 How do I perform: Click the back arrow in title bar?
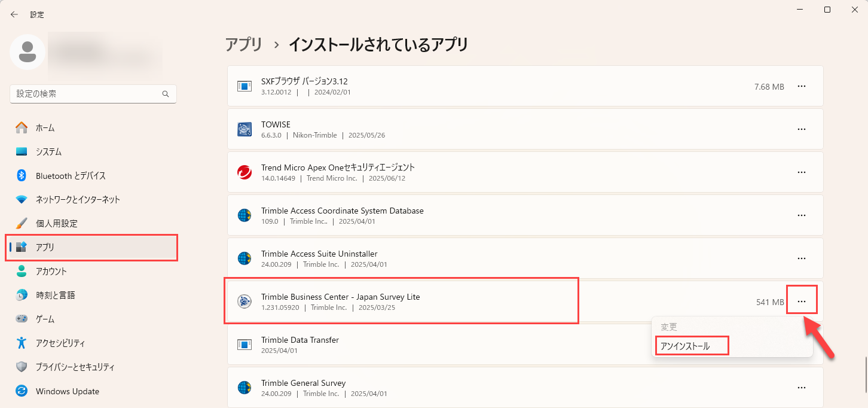[14, 14]
